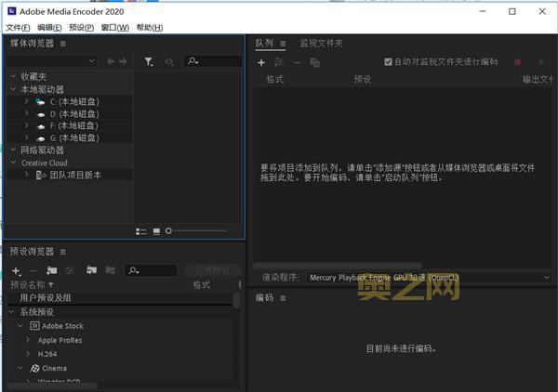Go forward in media browser
The width and height of the screenshot is (558, 392).
[123, 62]
